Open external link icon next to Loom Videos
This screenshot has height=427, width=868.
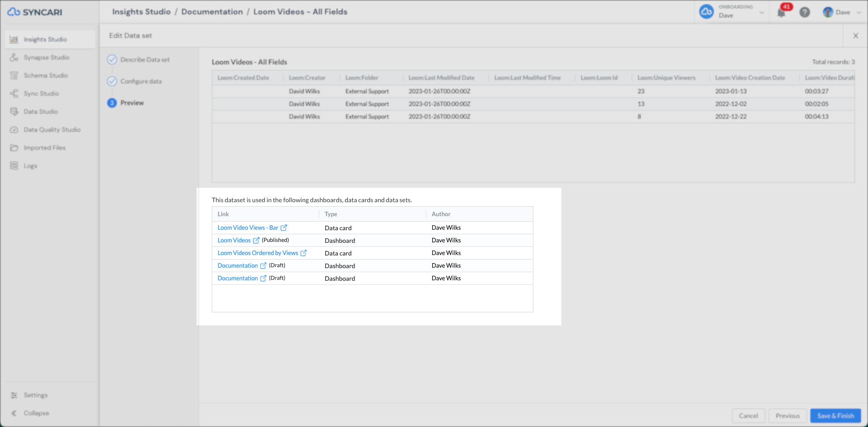(256, 241)
